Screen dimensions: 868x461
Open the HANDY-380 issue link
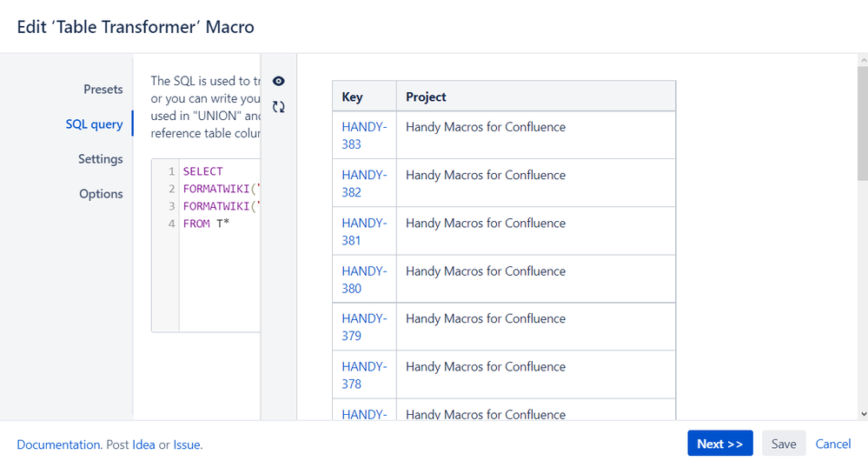[363, 279]
